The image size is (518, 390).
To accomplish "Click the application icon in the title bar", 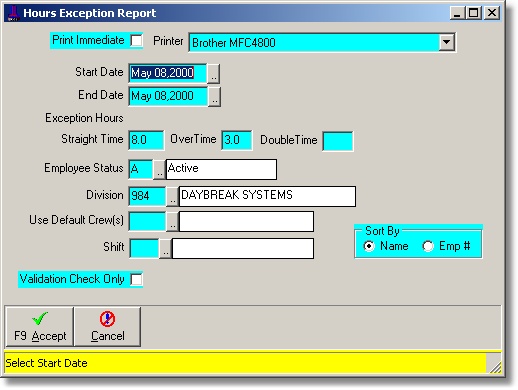I will pos(13,13).
